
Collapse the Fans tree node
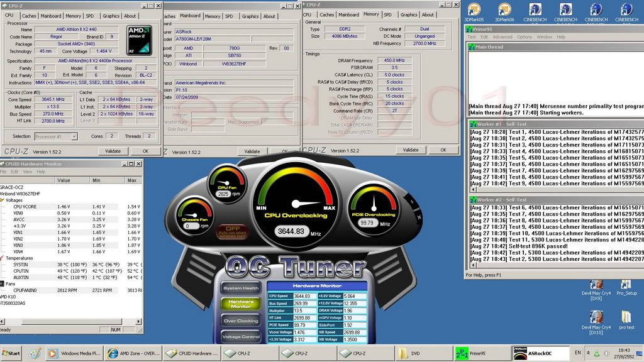point(2,283)
